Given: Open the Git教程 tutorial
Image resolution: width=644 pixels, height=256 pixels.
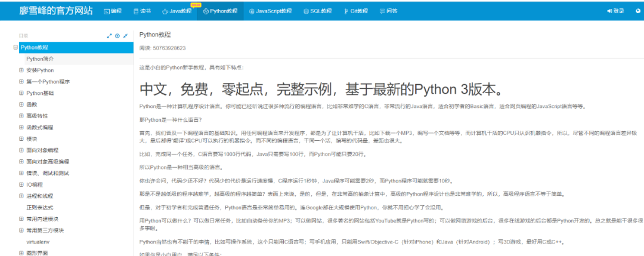Looking at the screenshot, I should [x=355, y=11].
